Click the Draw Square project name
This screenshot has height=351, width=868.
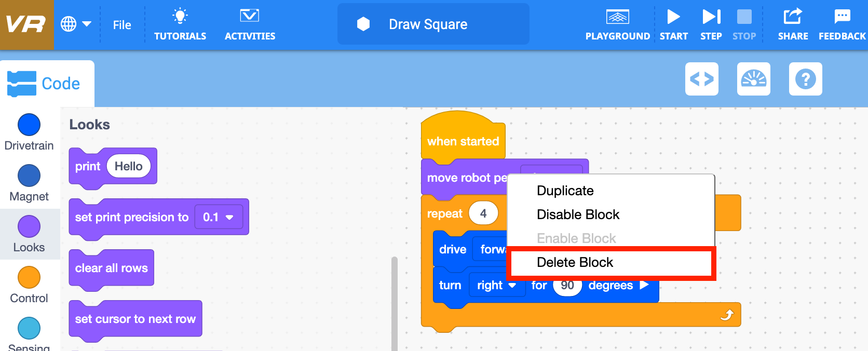click(x=428, y=24)
